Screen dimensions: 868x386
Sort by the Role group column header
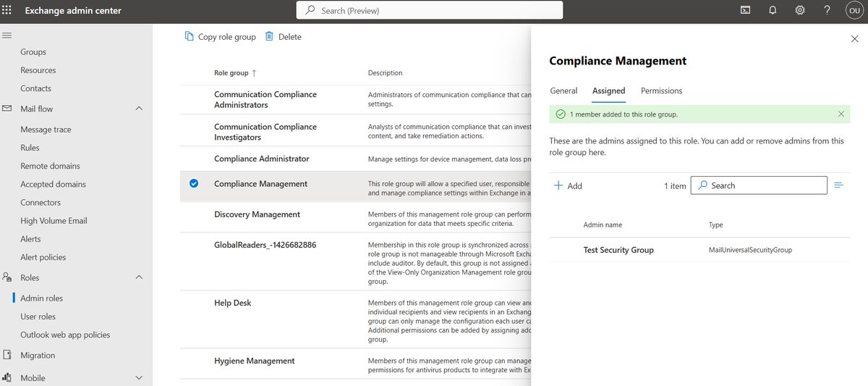231,73
